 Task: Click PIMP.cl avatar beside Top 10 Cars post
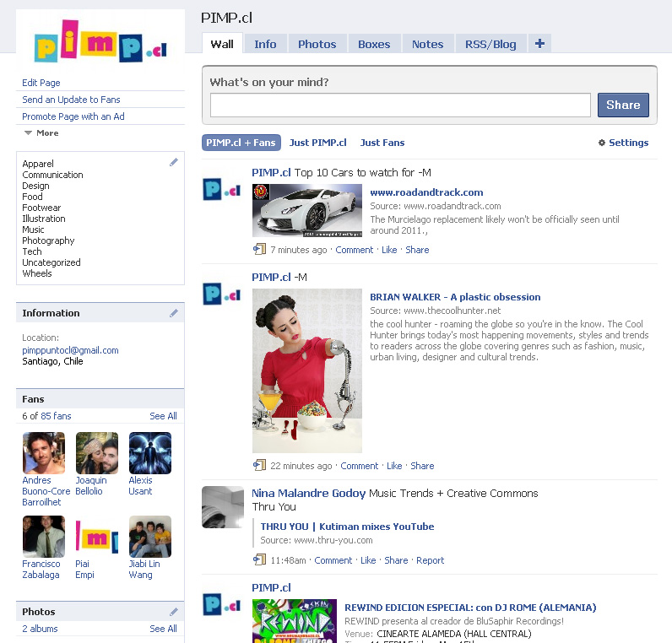[222, 189]
